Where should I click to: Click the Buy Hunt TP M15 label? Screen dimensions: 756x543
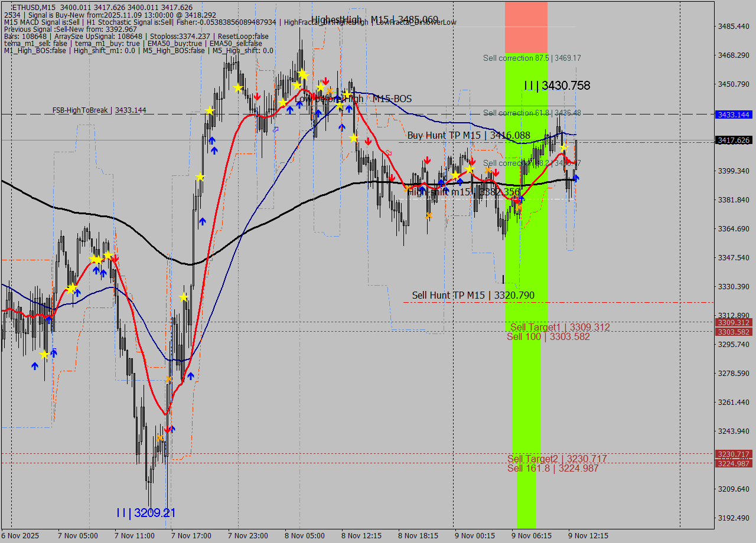click(468, 135)
